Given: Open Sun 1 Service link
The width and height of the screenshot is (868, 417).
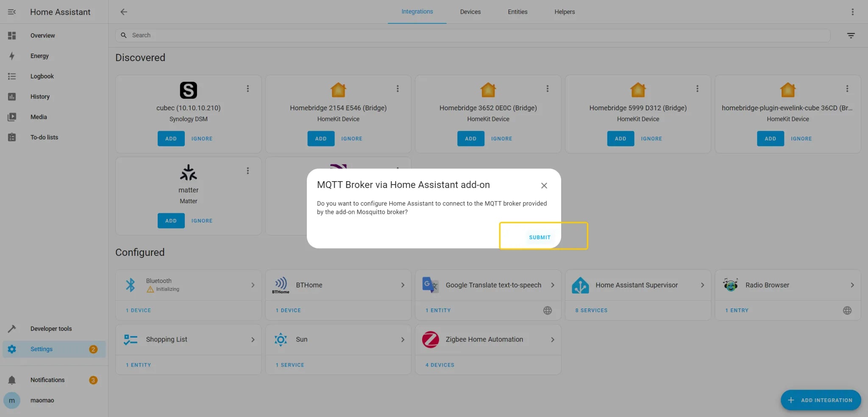Looking at the screenshot, I should point(290,365).
